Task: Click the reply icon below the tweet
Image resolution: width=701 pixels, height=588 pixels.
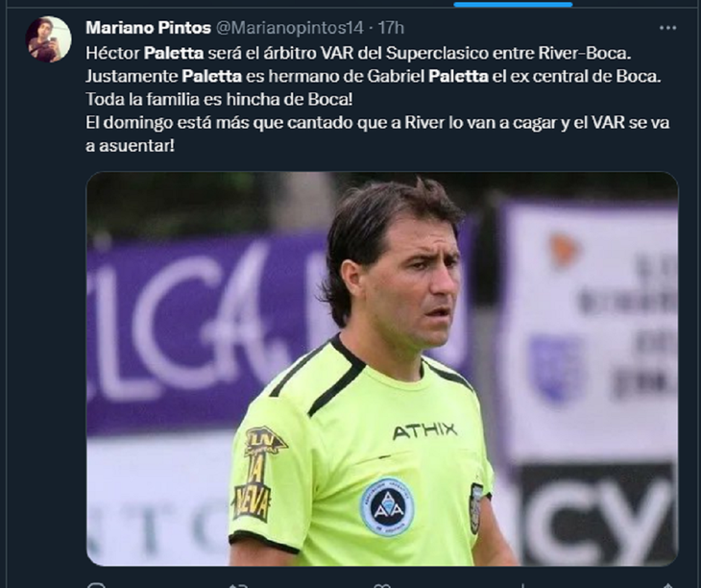Action: click(x=95, y=584)
